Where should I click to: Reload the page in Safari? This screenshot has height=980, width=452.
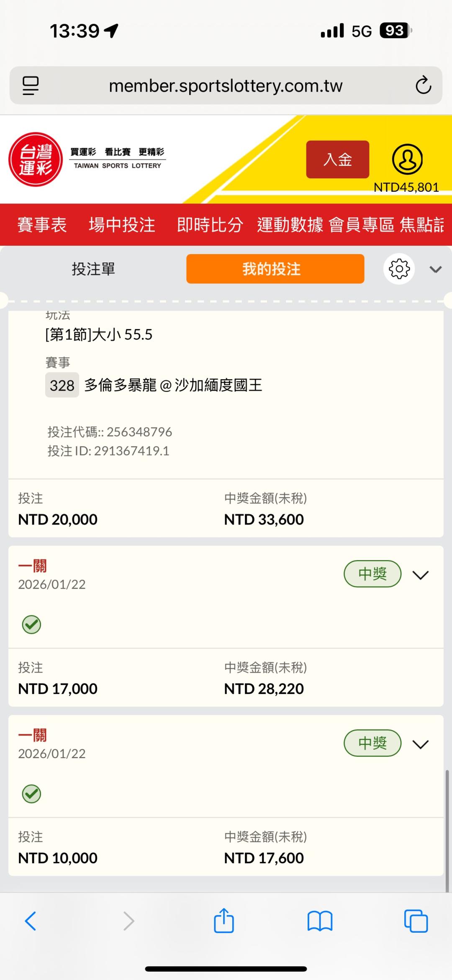click(x=423, y=85)
